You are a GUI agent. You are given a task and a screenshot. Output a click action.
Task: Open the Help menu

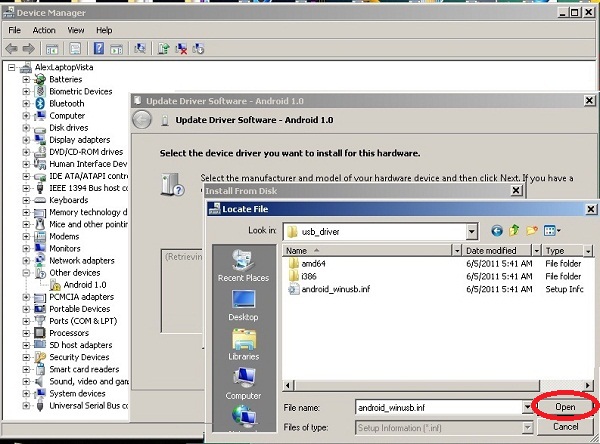pos(104,30)
